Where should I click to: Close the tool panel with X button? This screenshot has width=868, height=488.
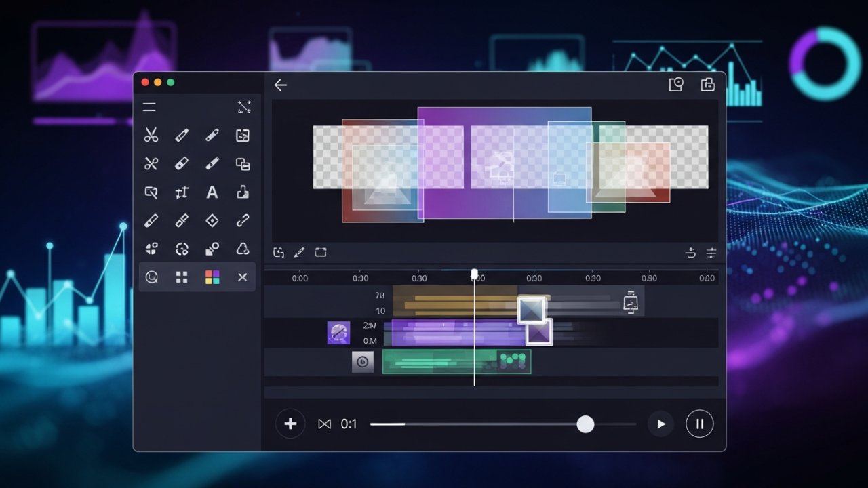click(x=242, y=277)
